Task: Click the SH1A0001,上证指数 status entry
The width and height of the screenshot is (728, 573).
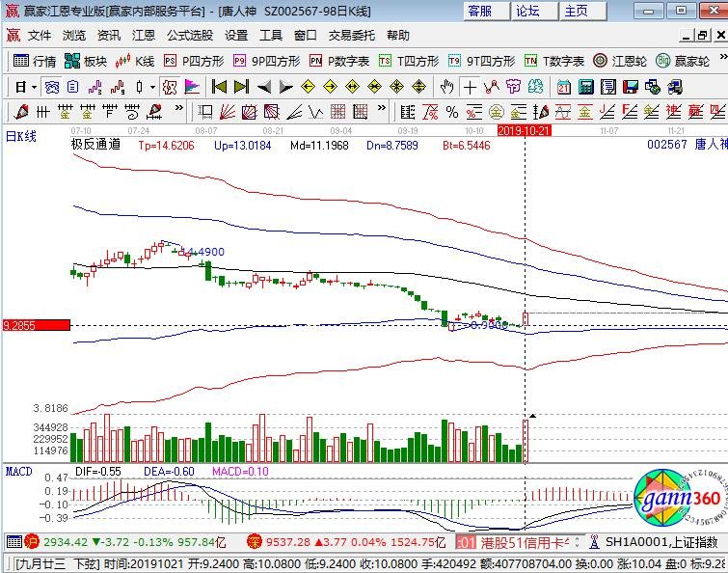Action: tap(661, 542)
